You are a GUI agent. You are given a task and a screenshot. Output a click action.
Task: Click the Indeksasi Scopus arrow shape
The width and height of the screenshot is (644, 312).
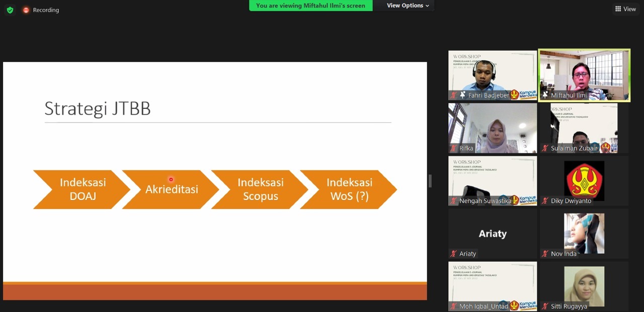[x=260, y=189]
